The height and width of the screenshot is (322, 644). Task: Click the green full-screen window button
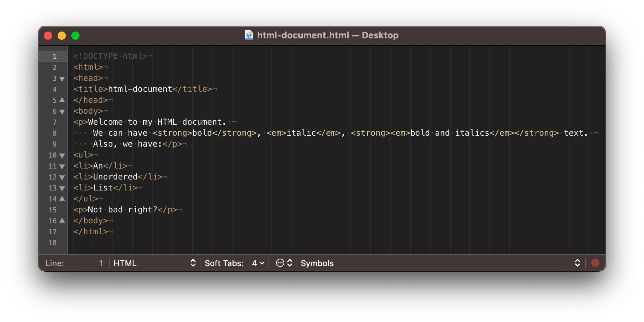click(x=75, y=35)
